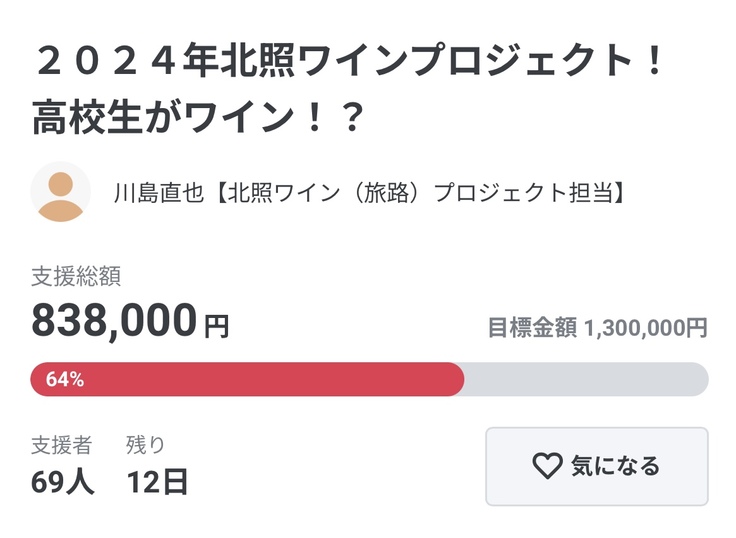Click the 円 unit beside 838,000
This screenshot has width=736, height=538.
coord(216,326)
